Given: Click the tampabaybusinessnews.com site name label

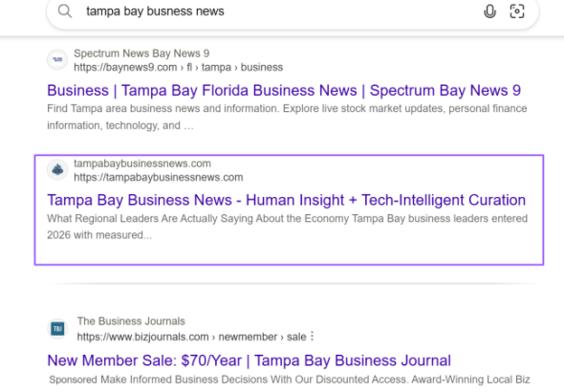Looking at the screenshot, I should pos(142,163).
